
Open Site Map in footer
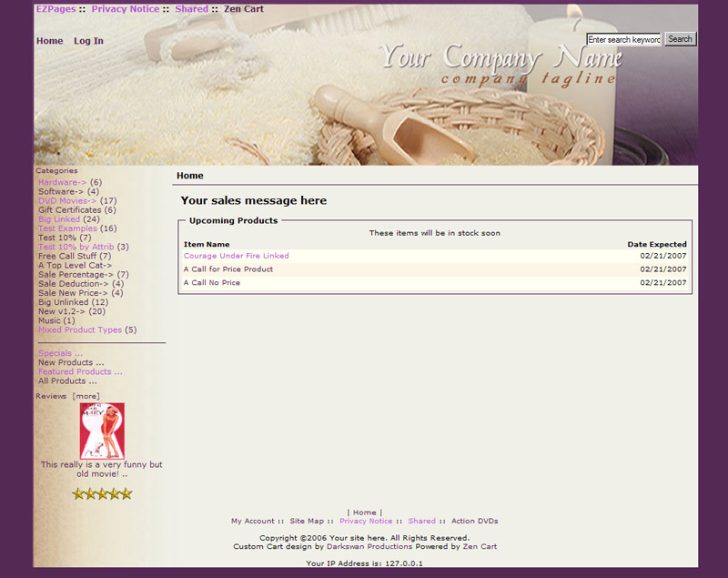pos(306,522)
